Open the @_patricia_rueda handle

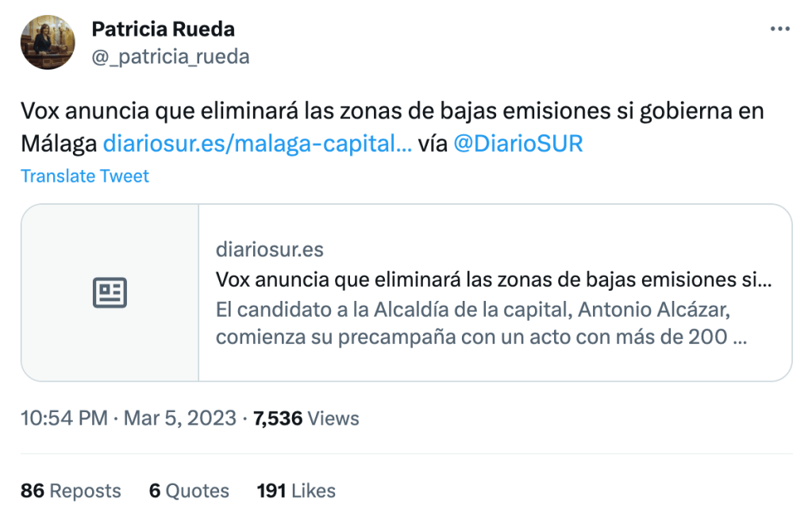click(171, 56)
